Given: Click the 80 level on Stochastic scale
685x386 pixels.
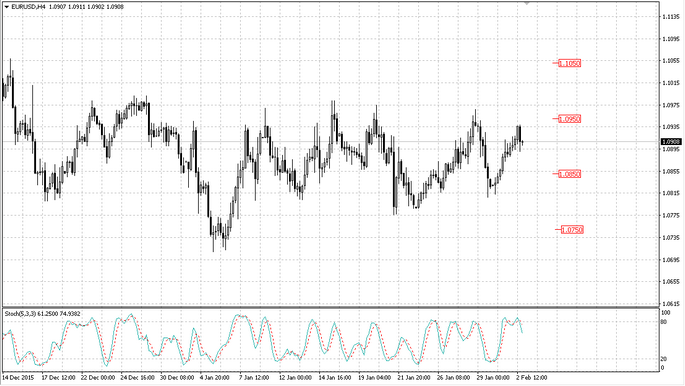Looking at the screenshot, I should 664,322.
